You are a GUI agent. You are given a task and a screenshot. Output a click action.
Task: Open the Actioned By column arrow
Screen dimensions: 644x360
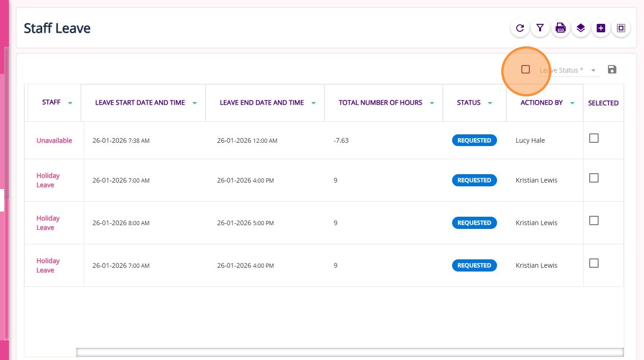click(572, 103)
